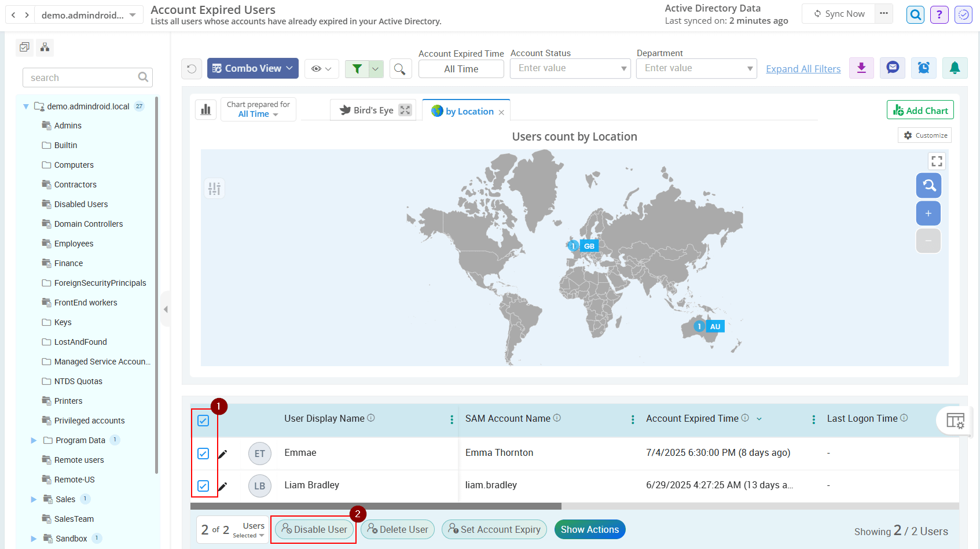This screenshot has height=549, width=980.
Task: Deselect the Liam Bradley row checkbox
Action: (203, 486)
